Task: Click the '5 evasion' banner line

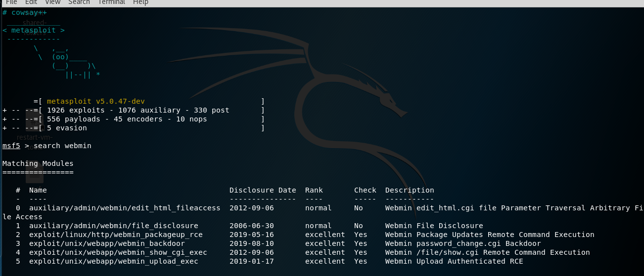Action: [x=67, y=128]
